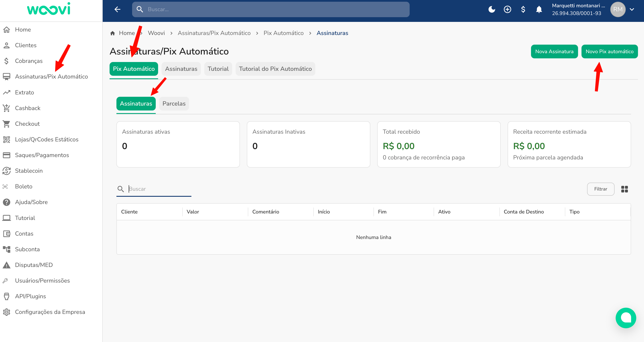The width and height of the screenshot is (644, 342).
Task: Click Nova Assinatura button
Action: click(x=554, y=51)
